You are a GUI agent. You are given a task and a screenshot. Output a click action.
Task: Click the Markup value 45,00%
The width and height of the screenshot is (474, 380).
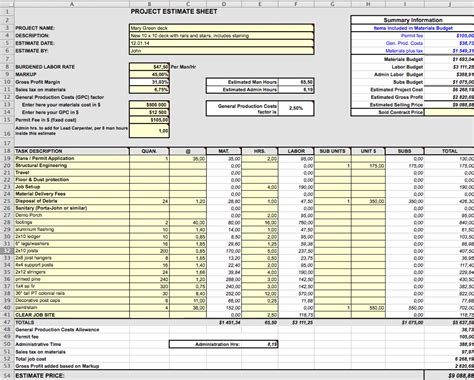[149, 74]
